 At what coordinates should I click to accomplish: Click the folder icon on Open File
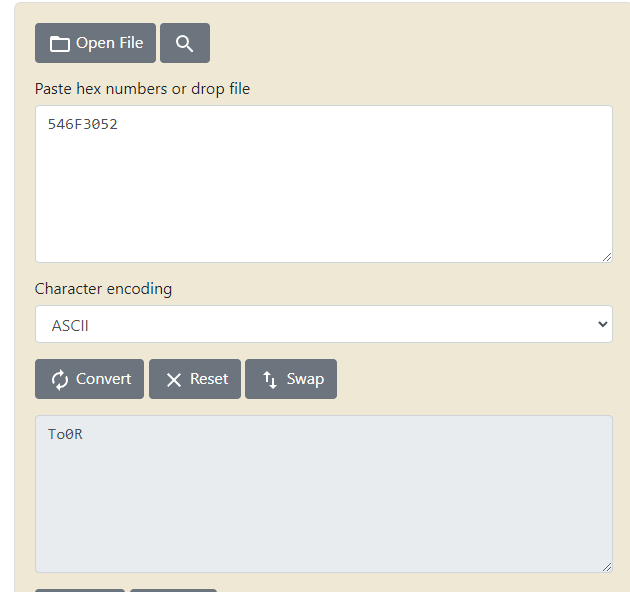tap(60, 44)
